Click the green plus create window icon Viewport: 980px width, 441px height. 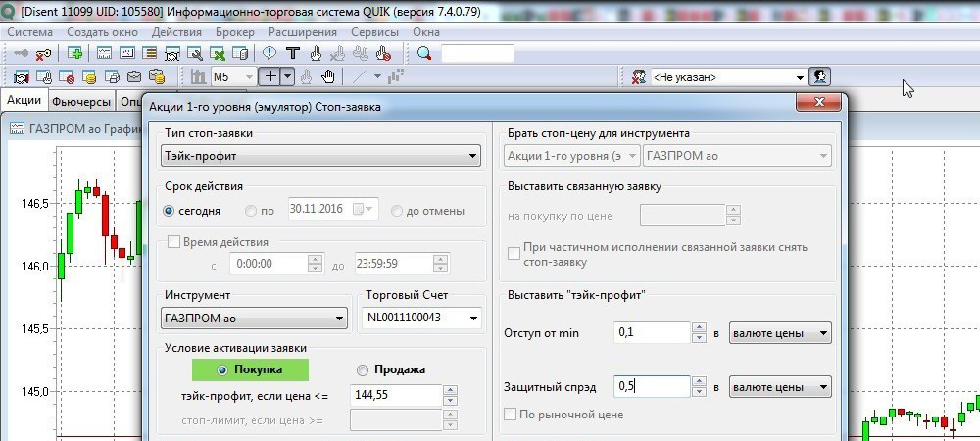74,54
